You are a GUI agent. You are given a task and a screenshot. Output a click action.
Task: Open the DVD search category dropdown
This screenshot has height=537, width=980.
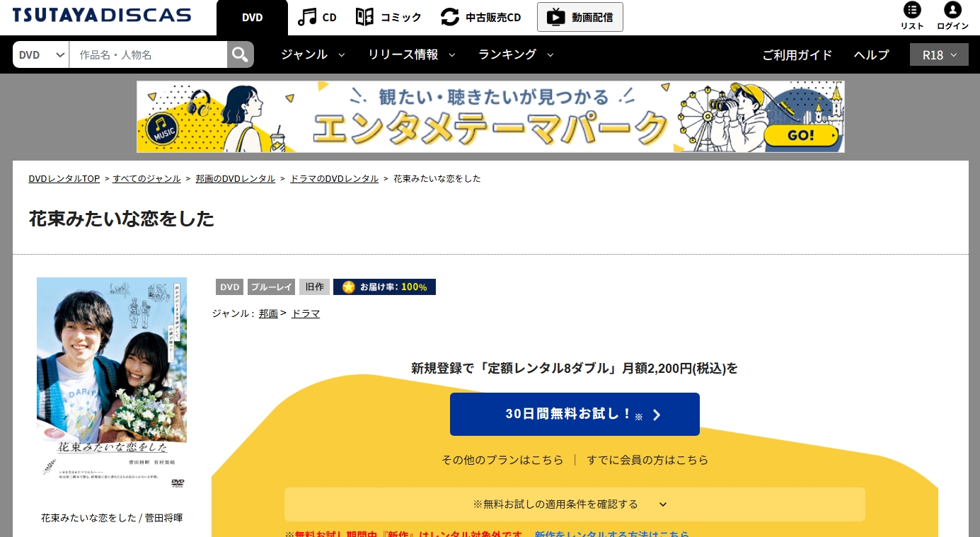(41, 54)
